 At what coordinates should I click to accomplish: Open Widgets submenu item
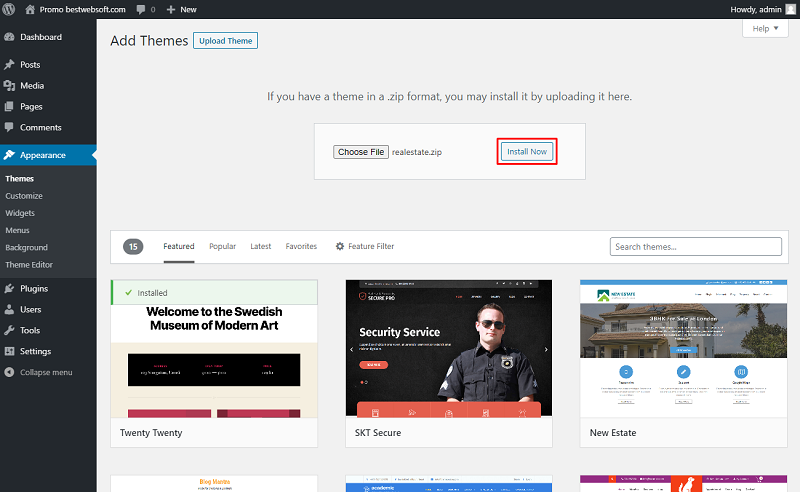click(x=20, y=213)
